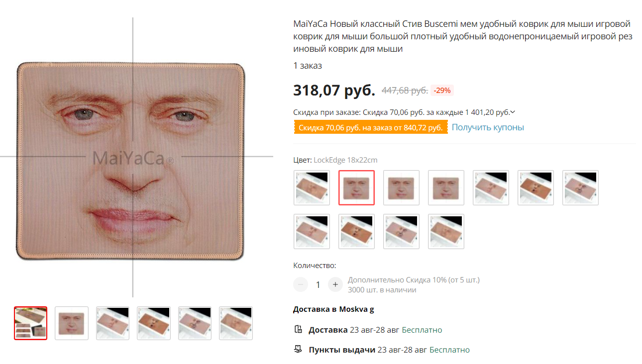Image resolution: width=642 pixels, height=364 pixels.
Task: Open the Доставка 23 авг-28 авг shipping details
Action: [x=375, y=330]
